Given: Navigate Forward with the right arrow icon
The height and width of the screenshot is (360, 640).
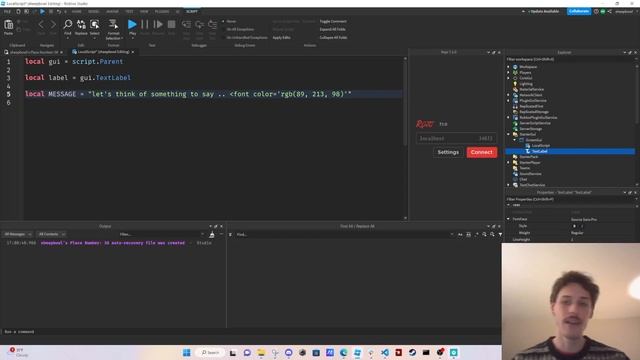Looking at the screenshot, I should (53, 24).
